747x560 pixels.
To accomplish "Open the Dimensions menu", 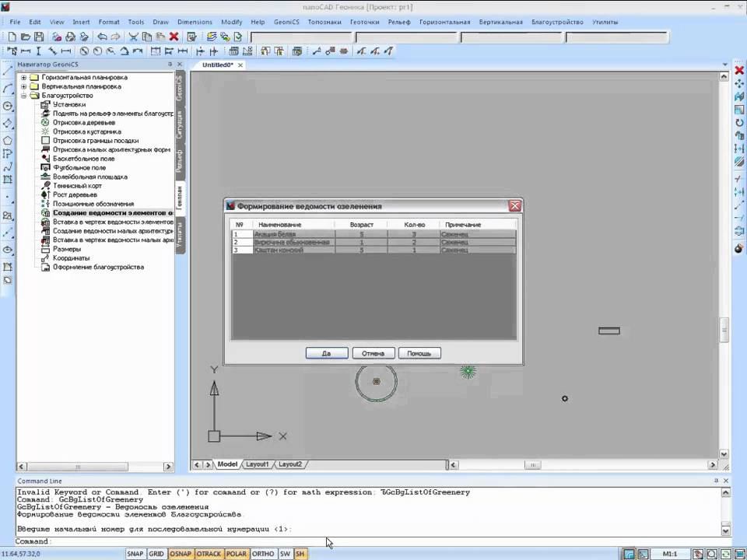I will pos(195,22).
